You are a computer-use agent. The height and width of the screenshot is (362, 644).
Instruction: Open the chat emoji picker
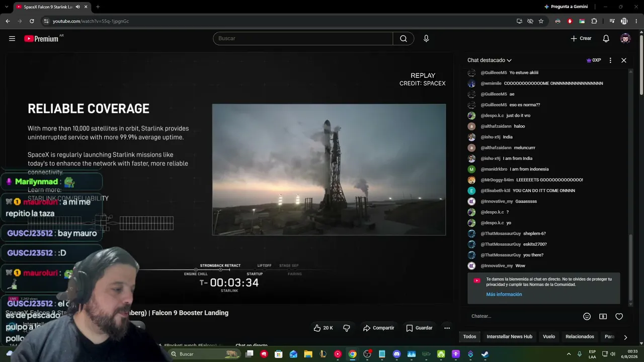click(587, 316)
